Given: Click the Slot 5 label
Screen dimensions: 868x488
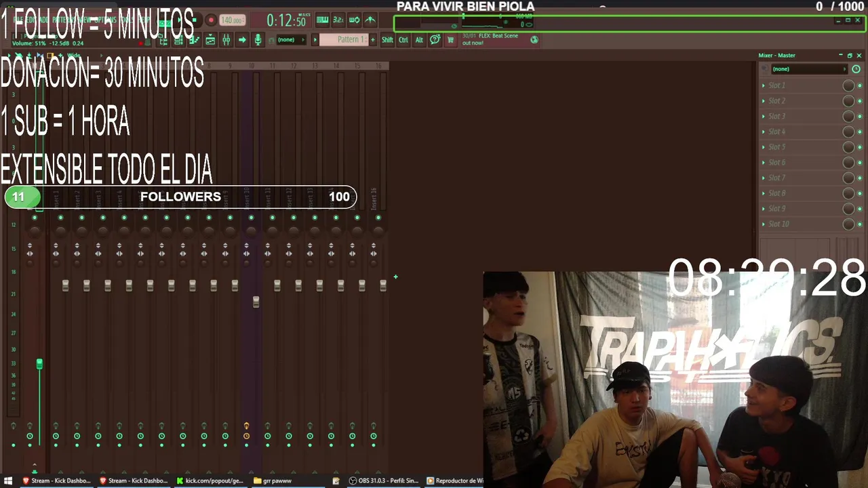Looking at the screenshot, I should coord(777,147).
